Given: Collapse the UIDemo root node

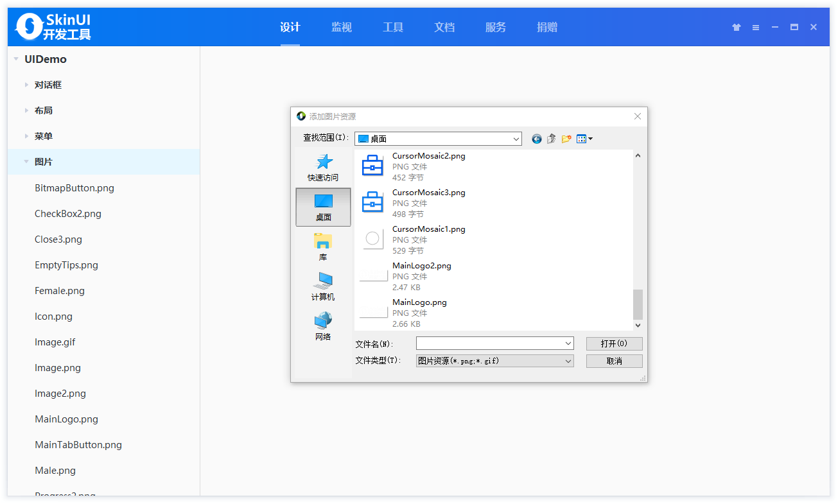Looking at the screenshot, I should click(x=15, y=59).
